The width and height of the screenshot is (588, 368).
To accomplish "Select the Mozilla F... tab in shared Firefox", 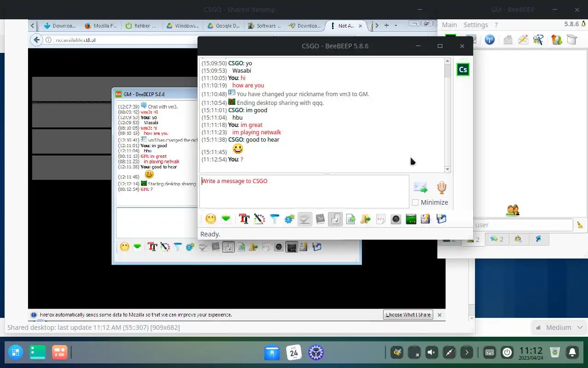I will coord(101,26).
